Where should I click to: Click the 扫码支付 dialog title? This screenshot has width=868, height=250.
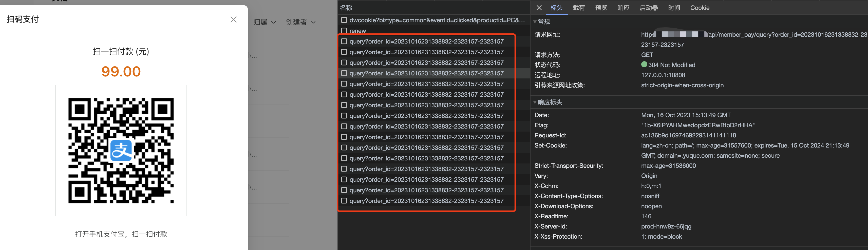click(x=23, y=19)
